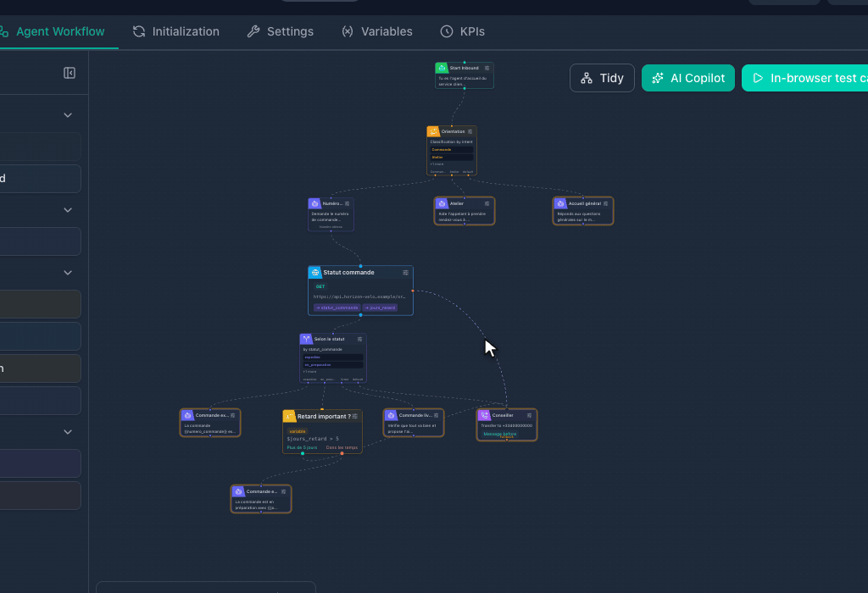This screenshot has width=868, height=593.
Task: Start the In-browser test call
Action: tap(805, 78)
